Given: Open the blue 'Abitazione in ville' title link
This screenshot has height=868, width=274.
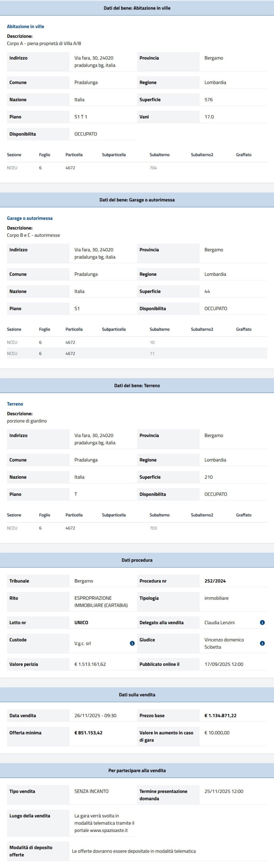Looking at the screenshot, I should (x=26, y=27).
